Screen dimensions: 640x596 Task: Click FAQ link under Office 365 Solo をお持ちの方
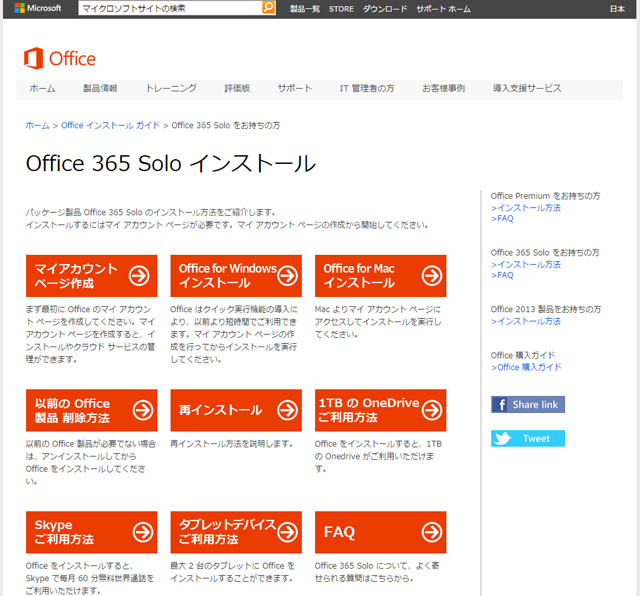(502, 275)
